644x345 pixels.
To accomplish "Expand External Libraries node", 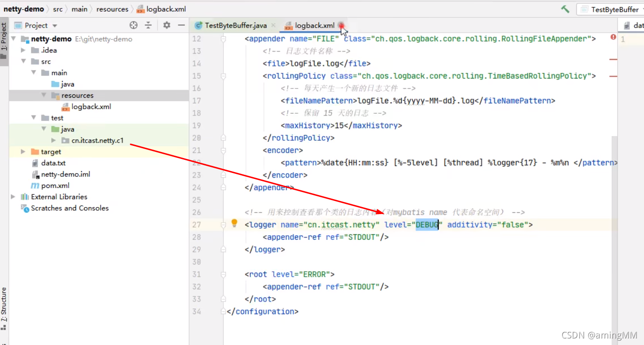I will [13, 197].
